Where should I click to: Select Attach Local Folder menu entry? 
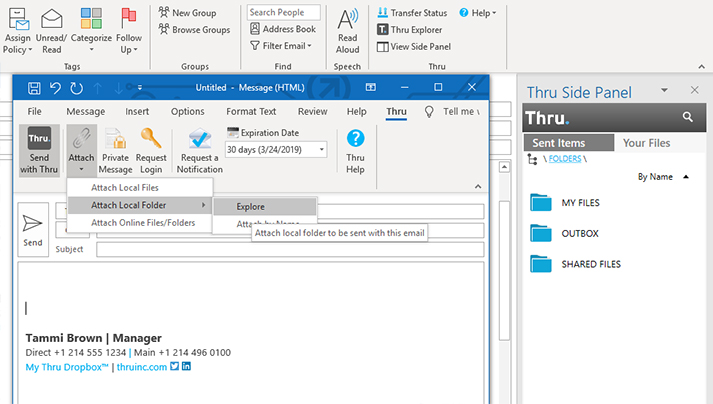click(140, 205)
